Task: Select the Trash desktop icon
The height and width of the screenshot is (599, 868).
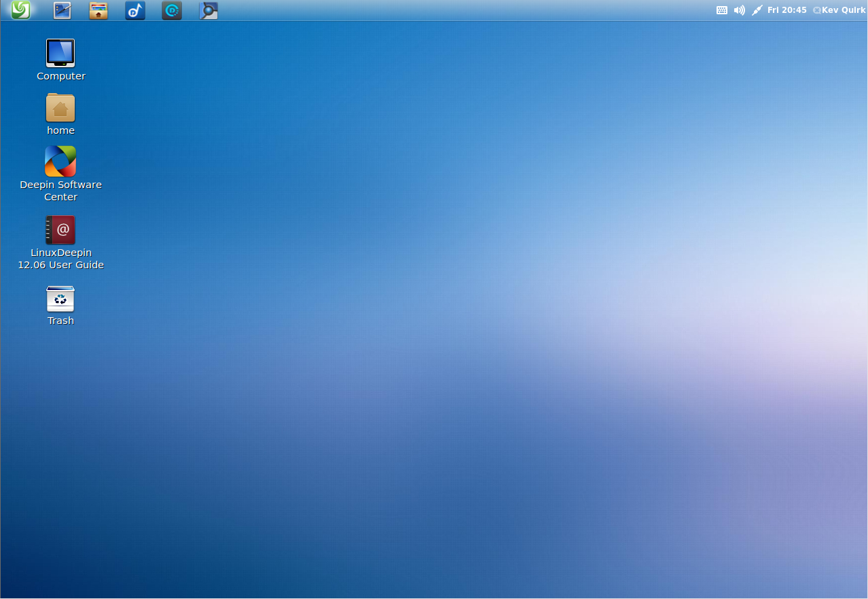Action: [x=60, y=299]
